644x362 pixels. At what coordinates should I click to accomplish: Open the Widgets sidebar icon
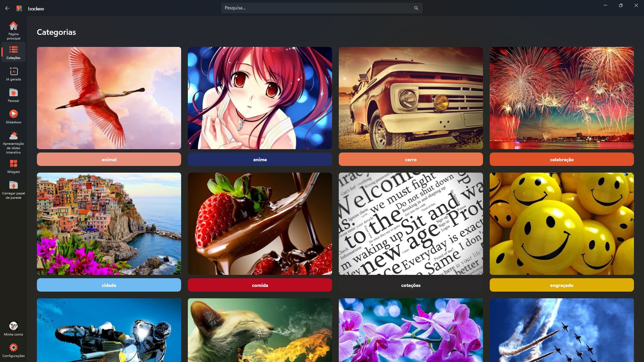(13, 164)
